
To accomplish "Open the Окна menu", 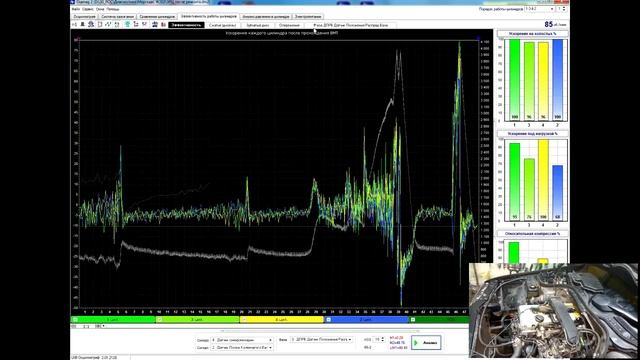I will pos(100,9).
